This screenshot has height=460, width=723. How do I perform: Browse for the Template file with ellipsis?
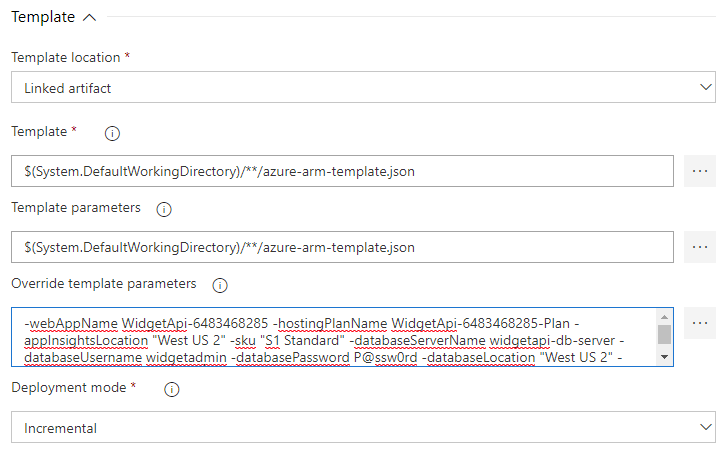(x=699, y=171)
